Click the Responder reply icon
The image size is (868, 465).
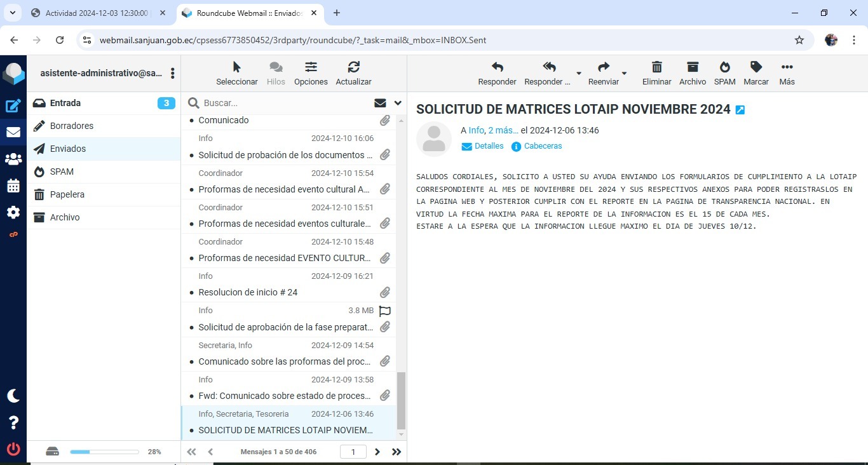click(497, 73)
